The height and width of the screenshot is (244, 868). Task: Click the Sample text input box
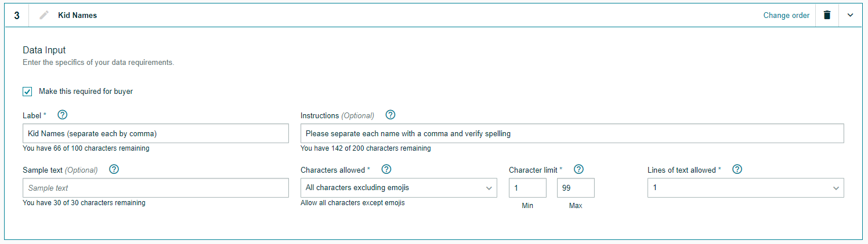(x=155, y=188)
